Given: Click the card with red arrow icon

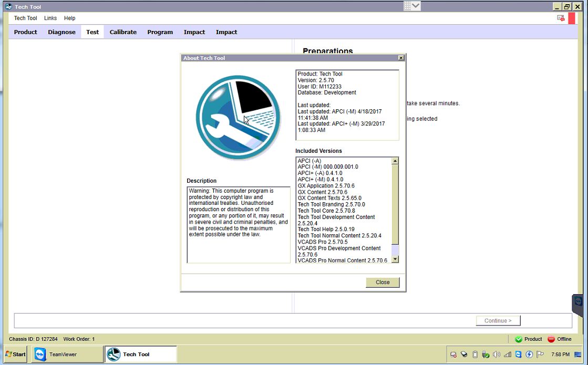Looking at the screenshot, I should tap(561, 18).
